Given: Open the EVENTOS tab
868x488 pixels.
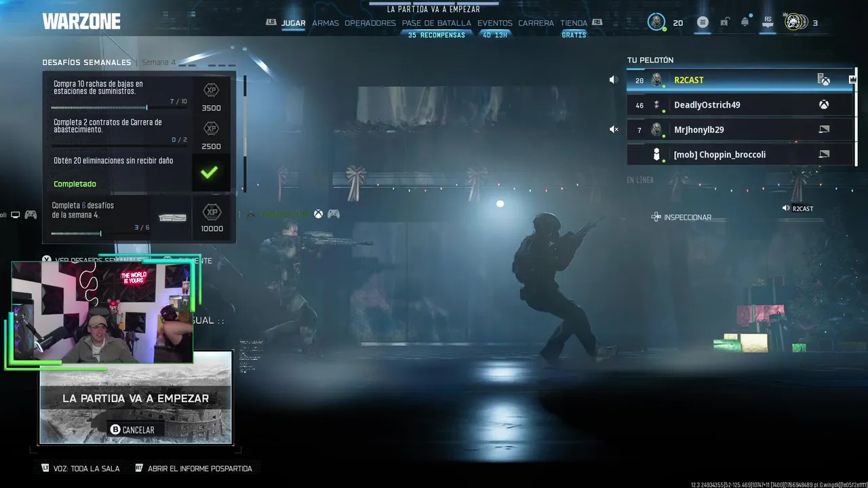Looking at the screenshot, I should [x=495, y=23].
